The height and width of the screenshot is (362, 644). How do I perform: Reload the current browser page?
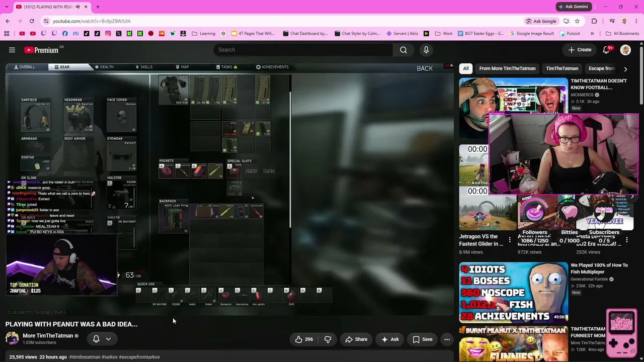coord(32,21)
